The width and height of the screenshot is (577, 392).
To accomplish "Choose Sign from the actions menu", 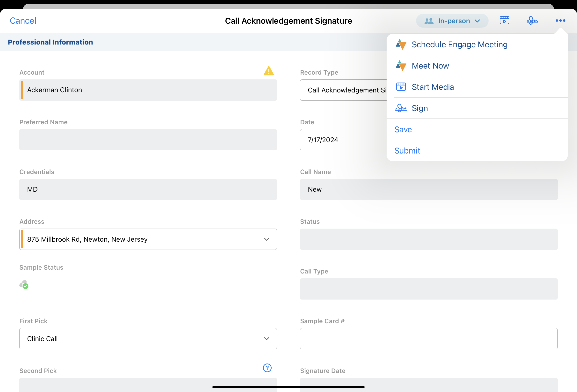I will [x=420, y=108].
